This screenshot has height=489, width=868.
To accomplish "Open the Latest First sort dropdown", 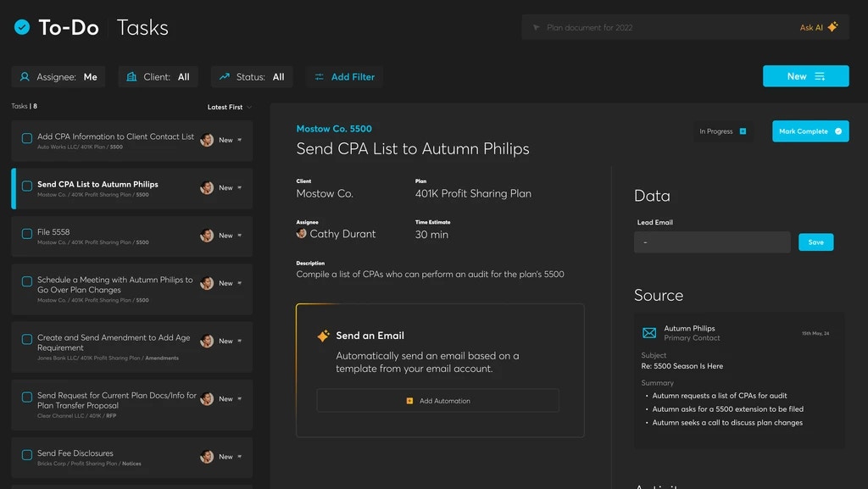I will [x=229, y=108].
